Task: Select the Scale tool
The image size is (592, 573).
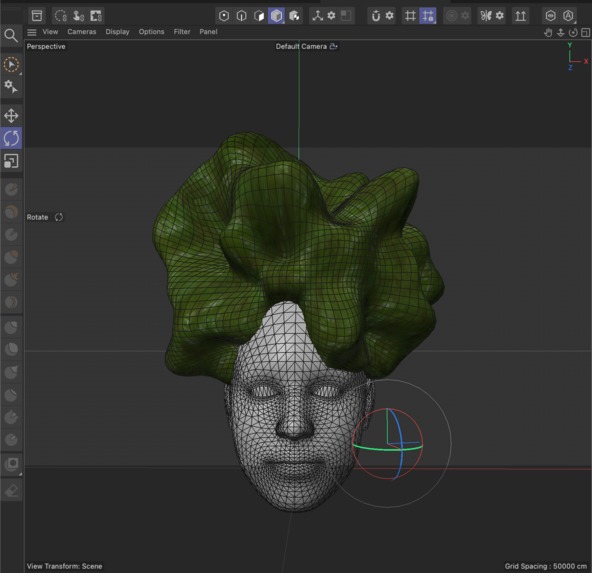Action: tap(11, 161)
